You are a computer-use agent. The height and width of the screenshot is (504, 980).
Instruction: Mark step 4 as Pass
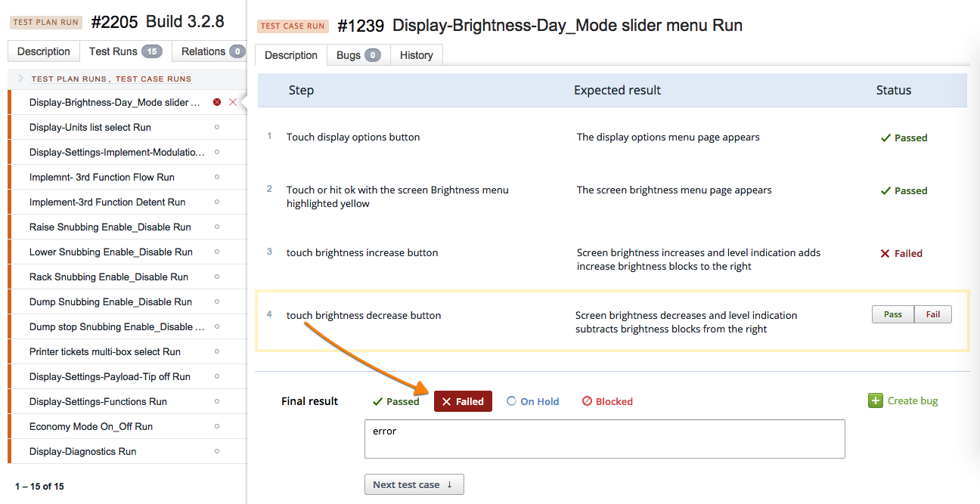click(893, 314)
